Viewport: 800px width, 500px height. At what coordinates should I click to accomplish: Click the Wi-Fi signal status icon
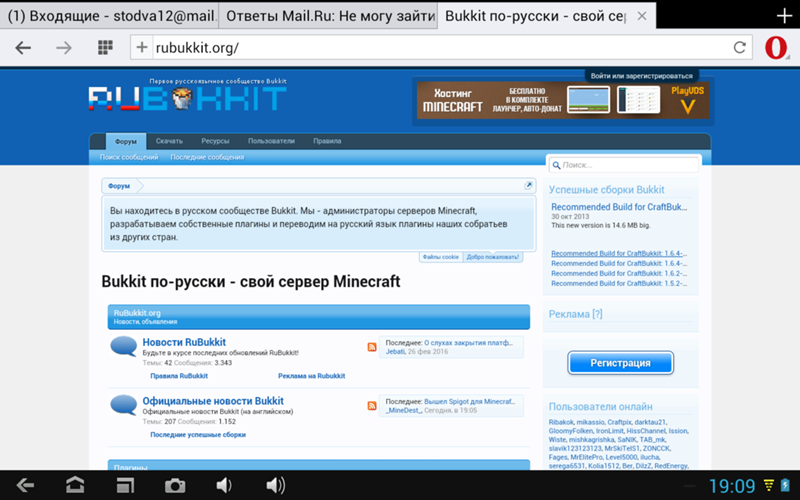768,485
